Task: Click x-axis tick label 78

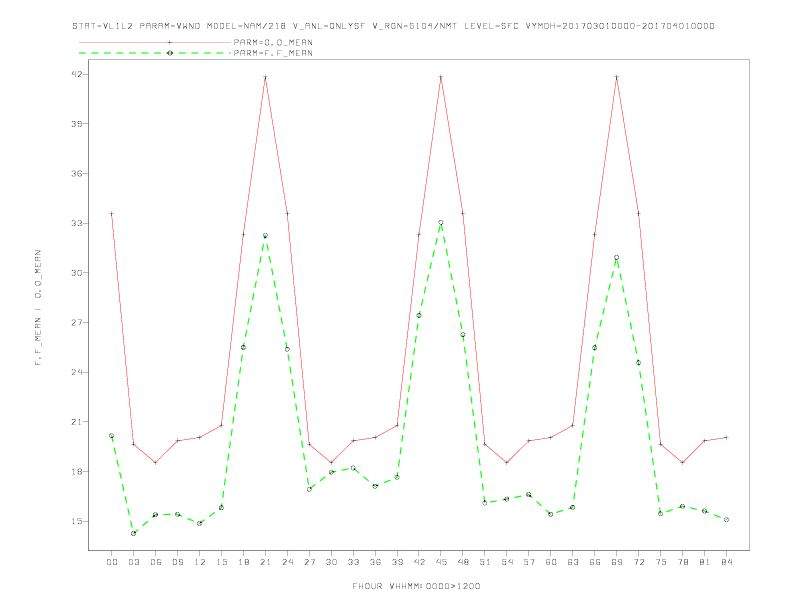Action: coord(682,562)
